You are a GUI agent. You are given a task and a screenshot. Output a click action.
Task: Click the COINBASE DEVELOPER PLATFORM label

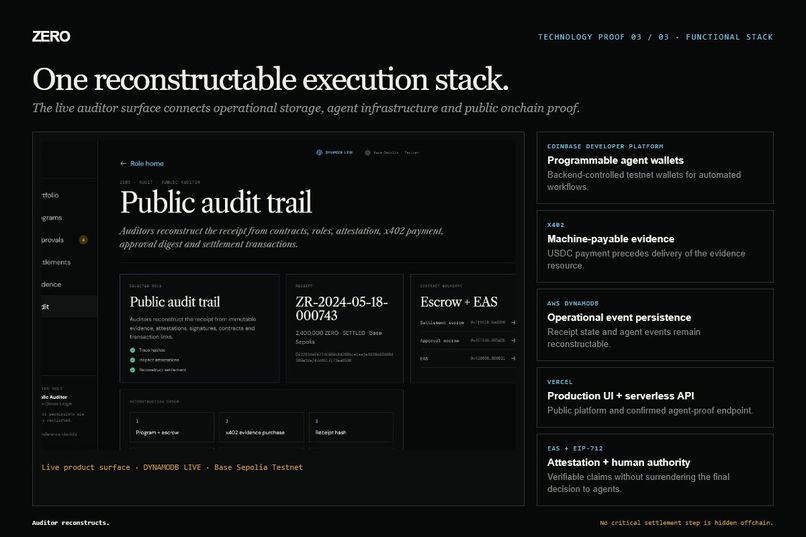pyautogui.click(x=605, y=146)
